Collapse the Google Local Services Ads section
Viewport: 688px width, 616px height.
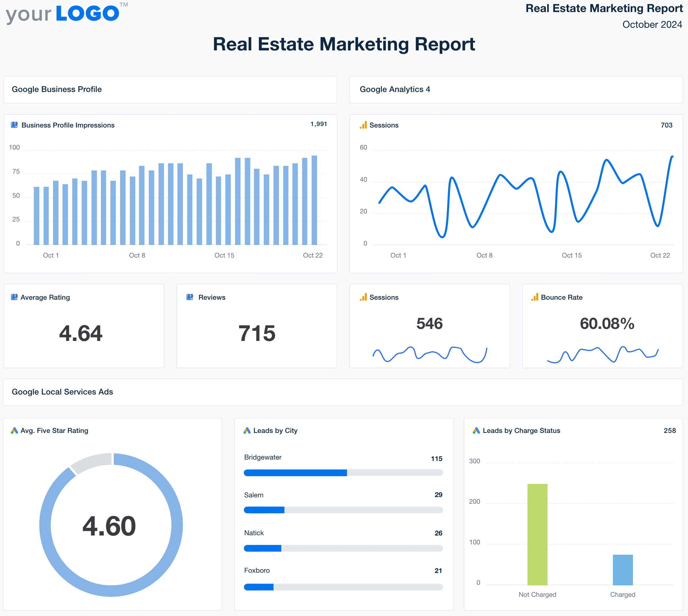point(62,392)
